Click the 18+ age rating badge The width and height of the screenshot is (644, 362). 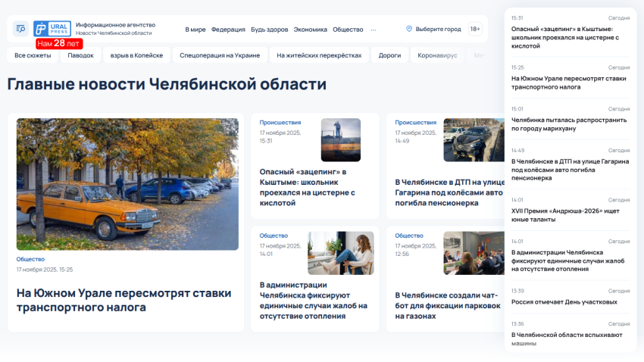475,29
